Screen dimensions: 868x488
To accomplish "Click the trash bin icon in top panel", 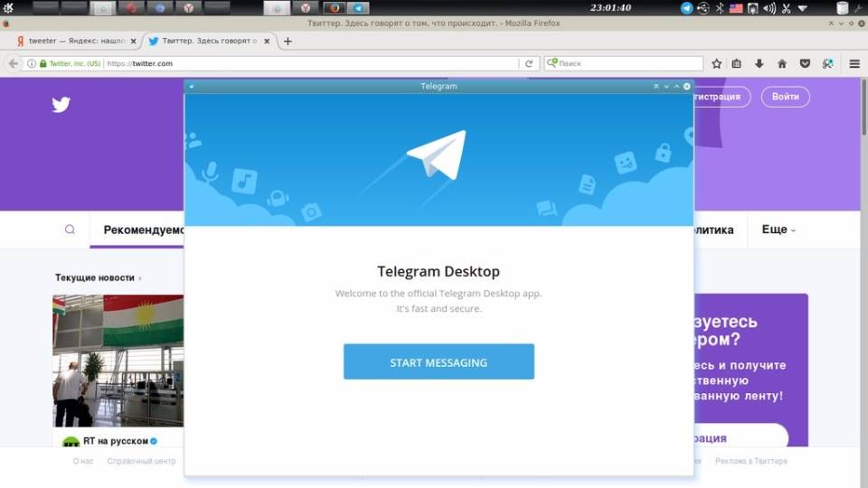I will click(842, 8).
